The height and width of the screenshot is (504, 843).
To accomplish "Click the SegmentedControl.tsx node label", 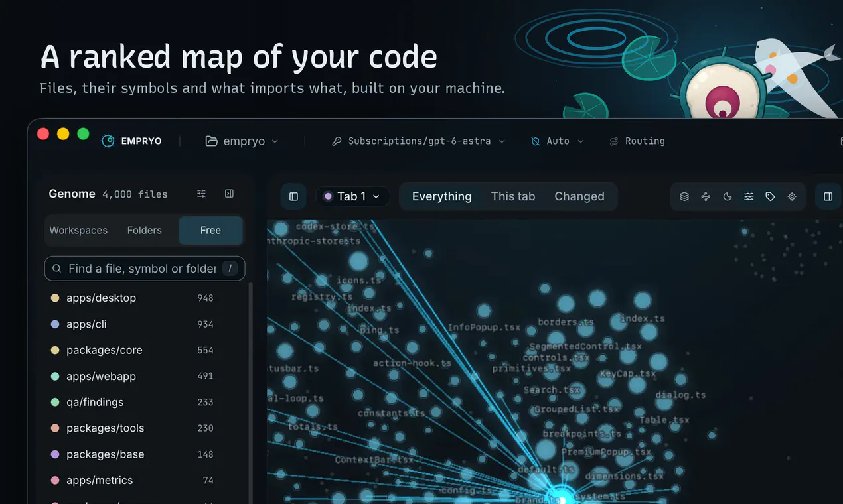I will pos(585,346).
